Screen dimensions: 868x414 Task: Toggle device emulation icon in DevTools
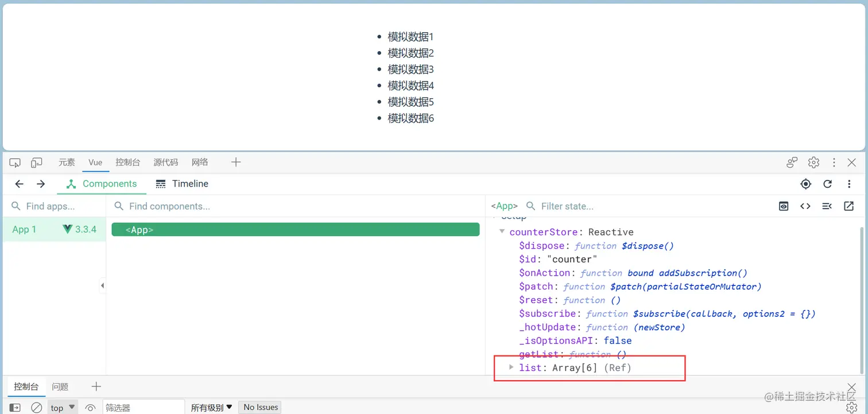coord(36,162)
